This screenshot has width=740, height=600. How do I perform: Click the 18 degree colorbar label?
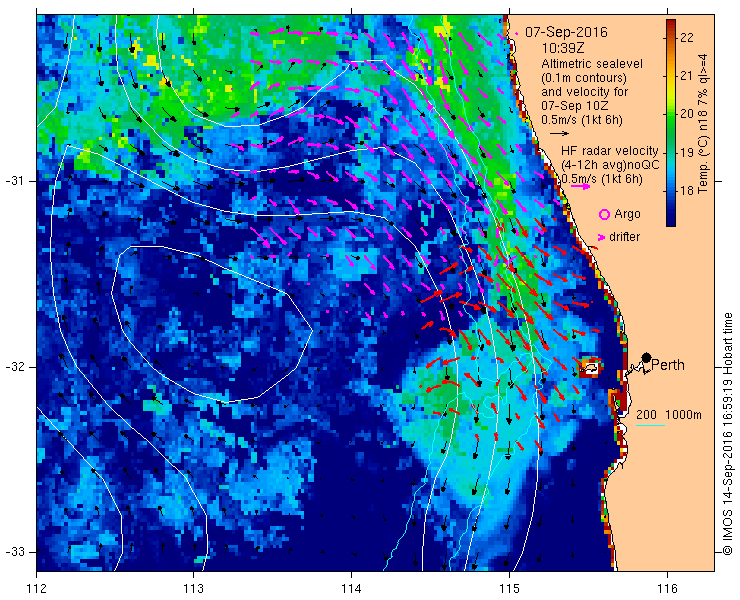687,191
